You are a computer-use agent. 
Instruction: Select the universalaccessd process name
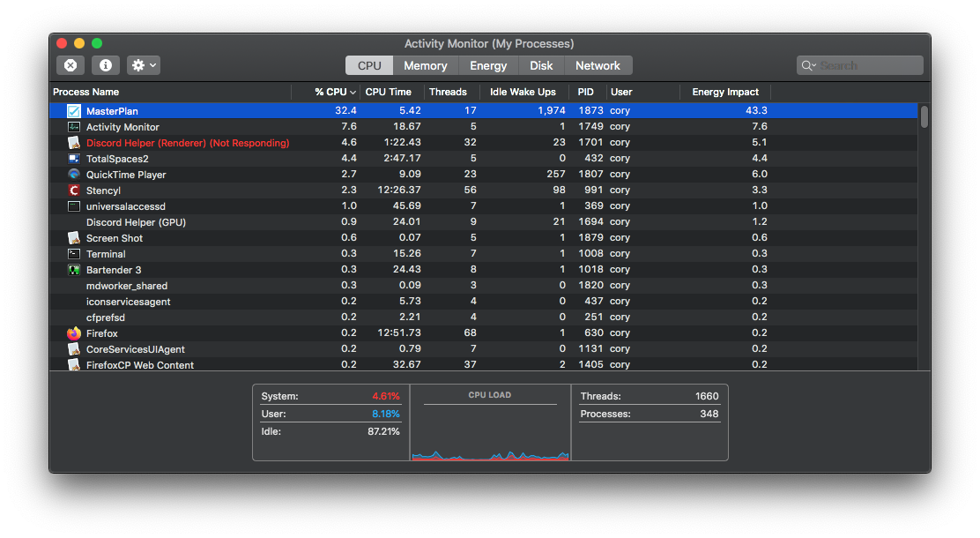126,206
